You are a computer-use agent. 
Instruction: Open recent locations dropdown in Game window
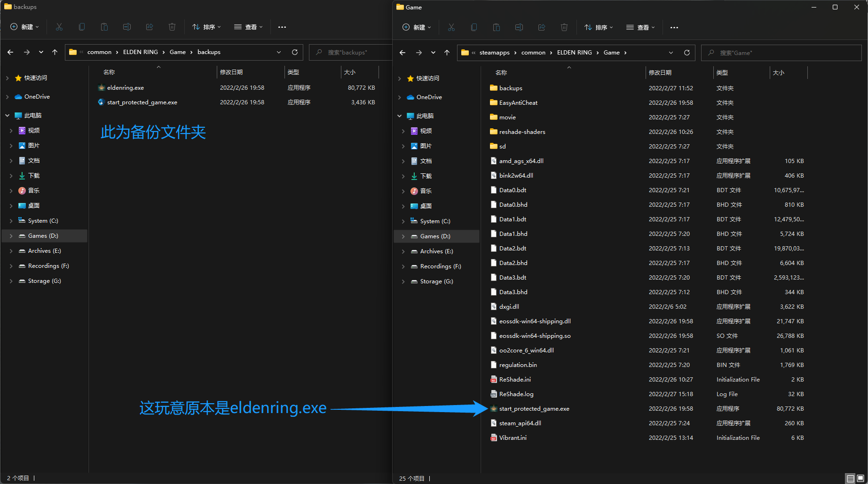pyautogui.click(x=433, y=53)
